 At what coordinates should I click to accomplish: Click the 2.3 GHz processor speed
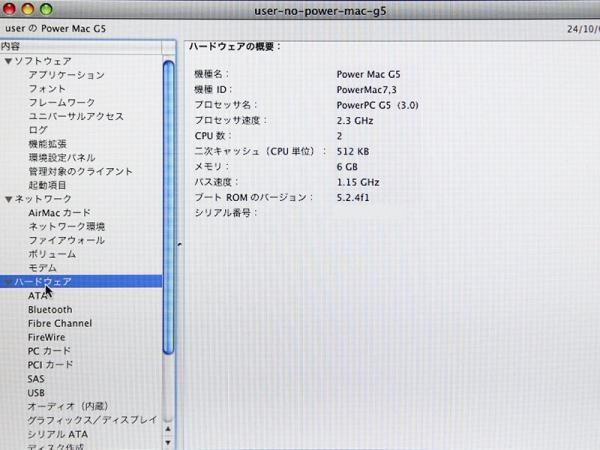pos(355,121)
